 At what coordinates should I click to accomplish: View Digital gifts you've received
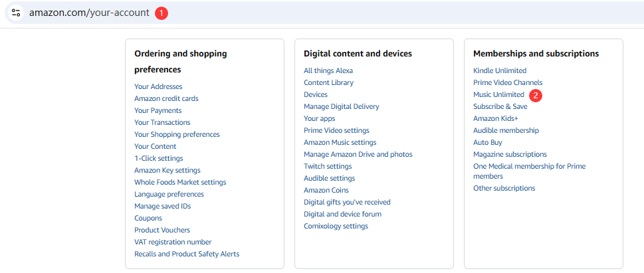(347, 202)
